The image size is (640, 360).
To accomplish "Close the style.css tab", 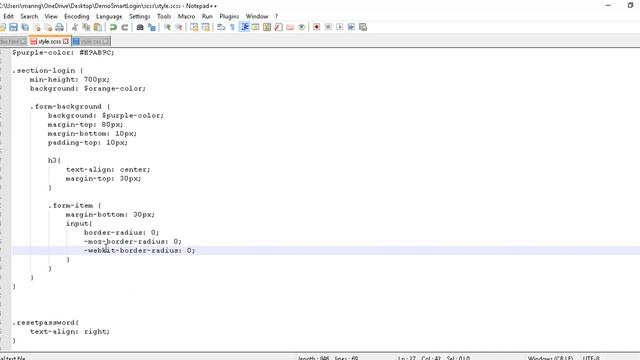I will pyautogui.click(x=106, y=42).
